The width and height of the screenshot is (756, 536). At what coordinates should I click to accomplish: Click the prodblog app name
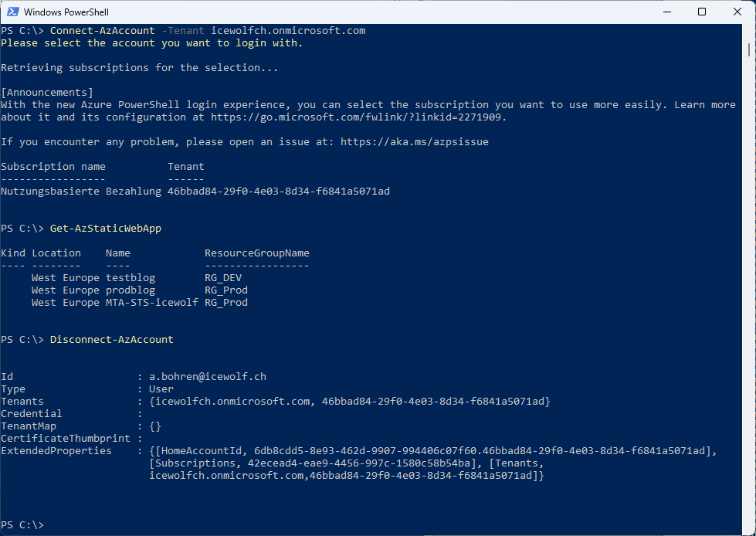click(x=131, y=290)
